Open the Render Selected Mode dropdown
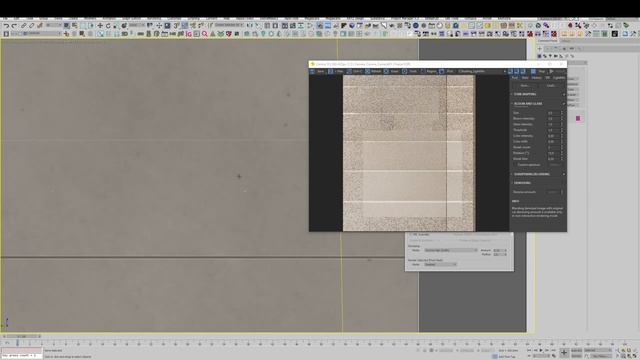This screenshot has width=640, height=360. coord(440,264)
